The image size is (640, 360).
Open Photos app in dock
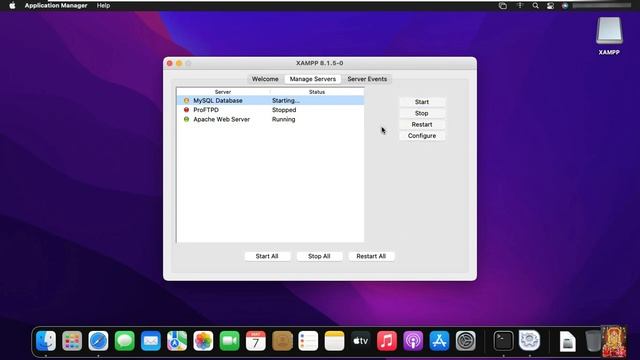(203, 340)
